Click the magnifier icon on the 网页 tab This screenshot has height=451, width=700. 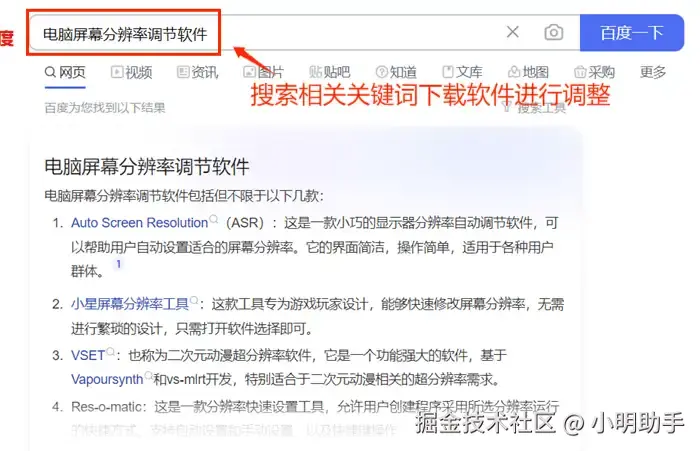[50, 71]
